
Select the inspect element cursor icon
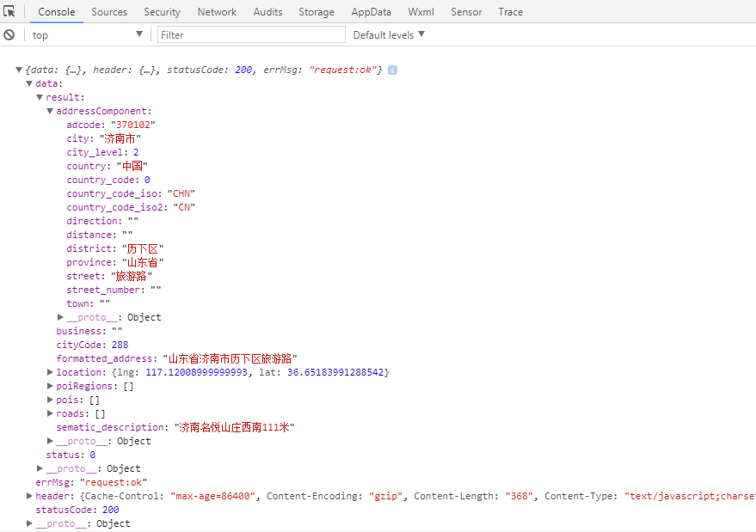(9, 11)
